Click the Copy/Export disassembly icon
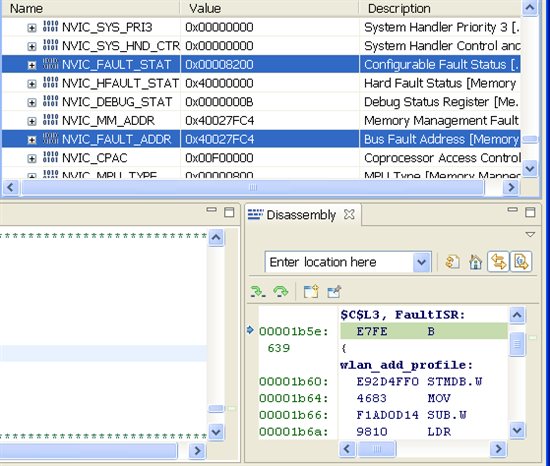The width and height of the screenshot is (550, 466). pyautogui.click(x=311, y=291)
